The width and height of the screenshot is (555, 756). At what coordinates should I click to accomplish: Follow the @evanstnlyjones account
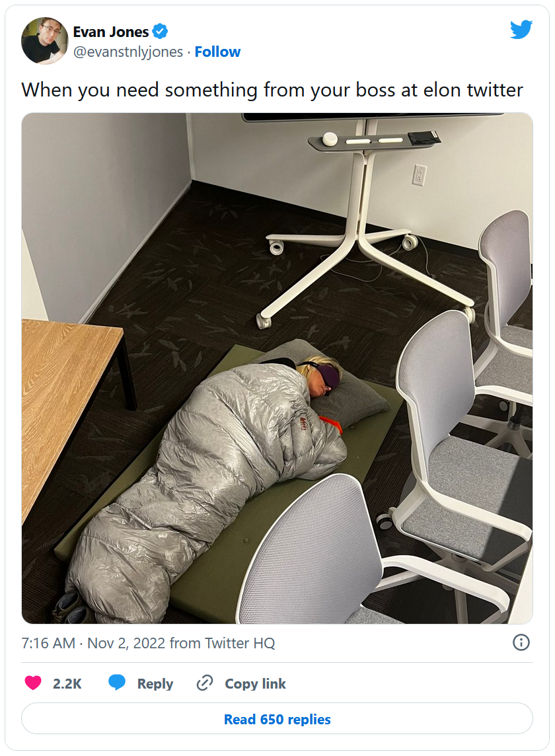[217, 52]
